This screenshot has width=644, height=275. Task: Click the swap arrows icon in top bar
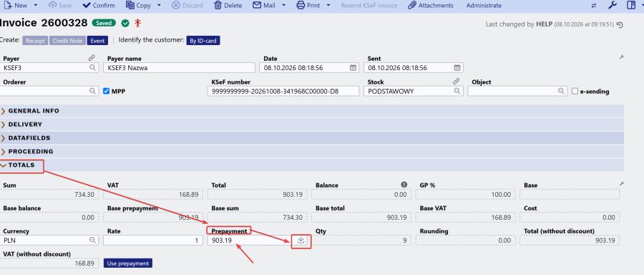593,5
